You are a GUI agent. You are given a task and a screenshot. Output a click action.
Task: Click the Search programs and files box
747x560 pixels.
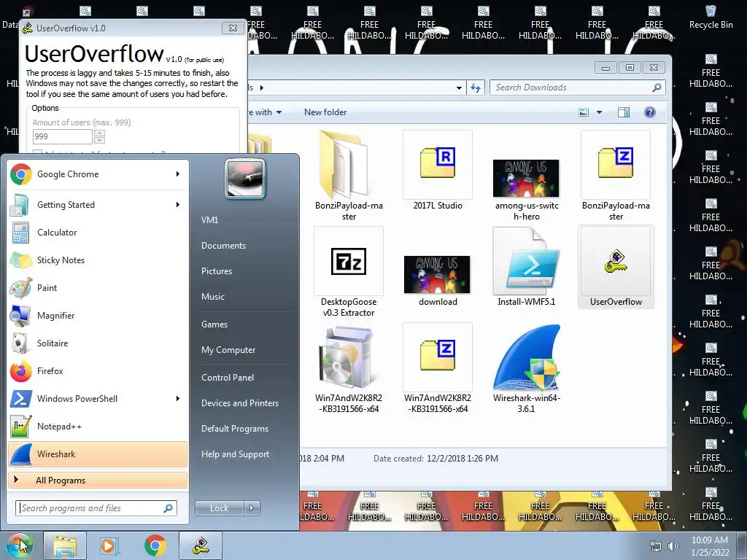[x=96, y=508]
